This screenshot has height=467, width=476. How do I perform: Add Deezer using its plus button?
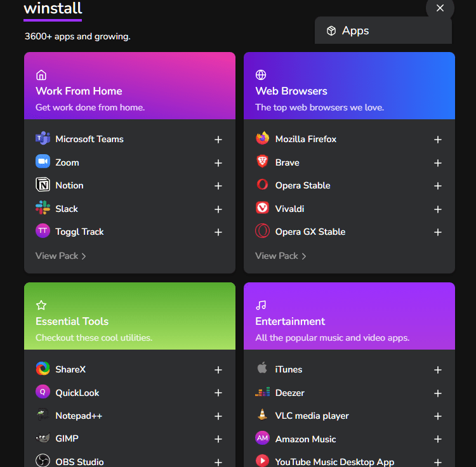coord(437,393)
